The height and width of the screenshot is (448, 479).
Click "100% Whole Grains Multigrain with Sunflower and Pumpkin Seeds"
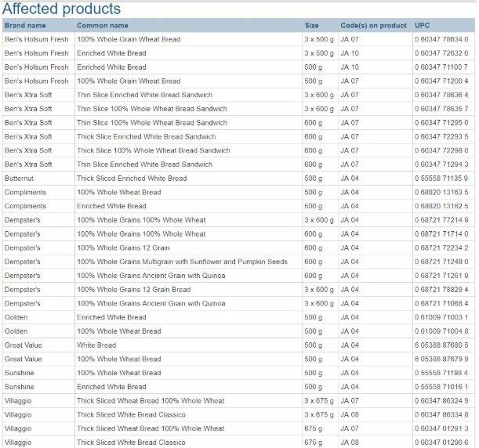(182, 262)
